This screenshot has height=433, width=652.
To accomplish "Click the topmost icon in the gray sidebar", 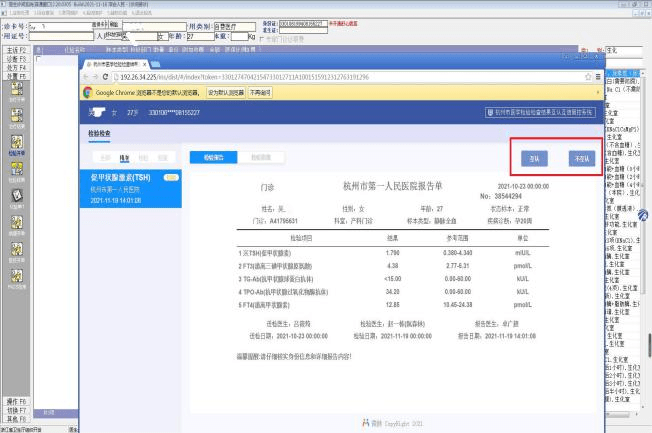I will tap(17, 89).
